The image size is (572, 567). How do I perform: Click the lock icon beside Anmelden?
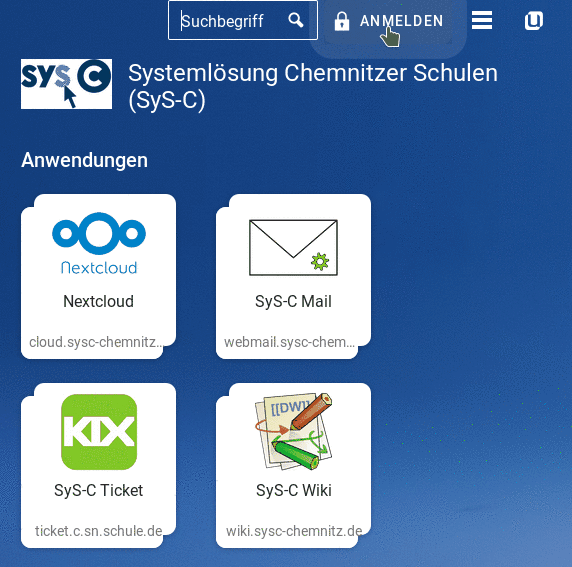[x=342, y=21]
